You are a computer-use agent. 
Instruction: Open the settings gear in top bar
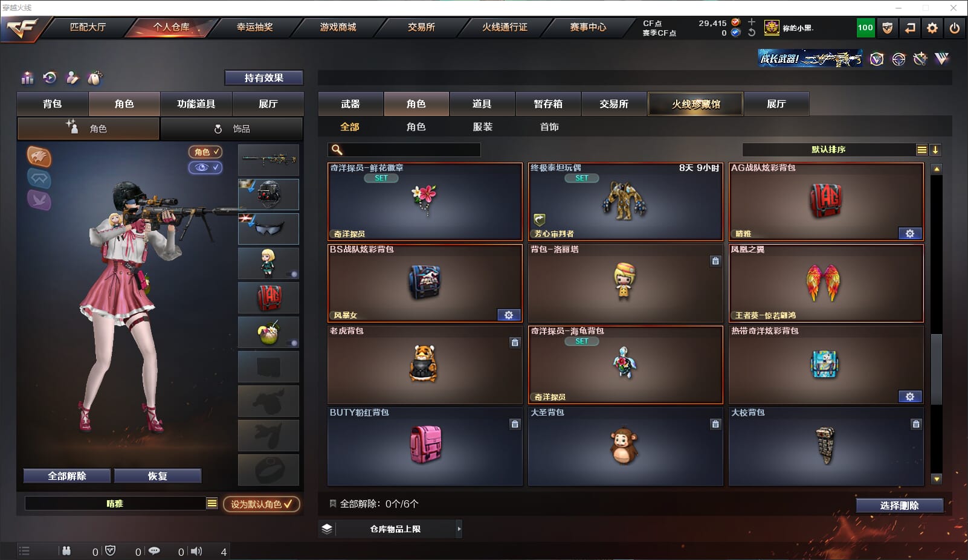932,28
